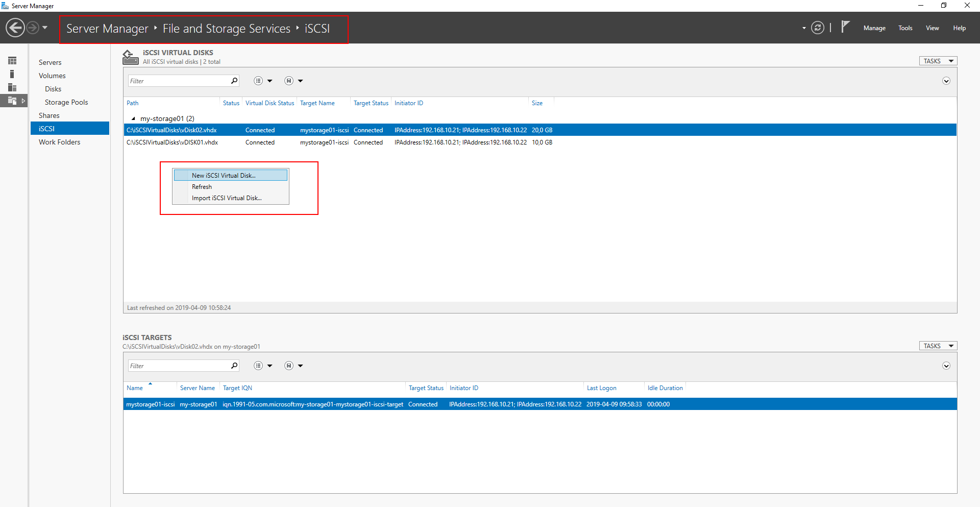
Task: Click File and Storage Services breadcrumb
Action: point(227,29)
